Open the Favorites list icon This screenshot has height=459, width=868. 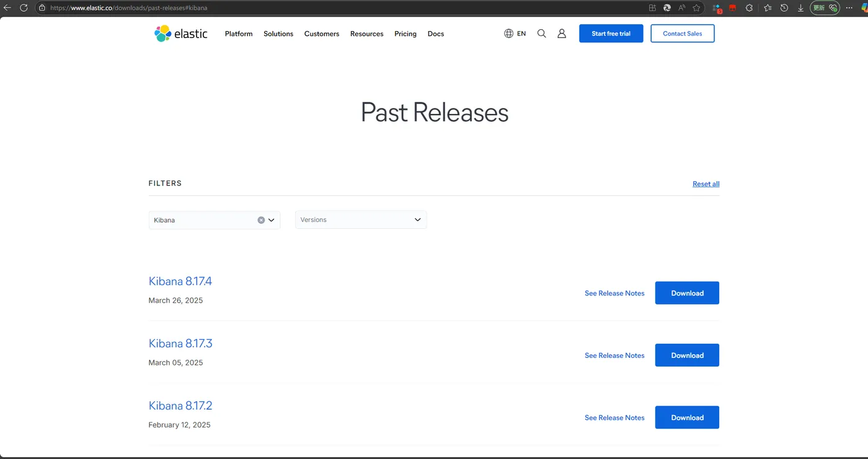coord(768,8)
